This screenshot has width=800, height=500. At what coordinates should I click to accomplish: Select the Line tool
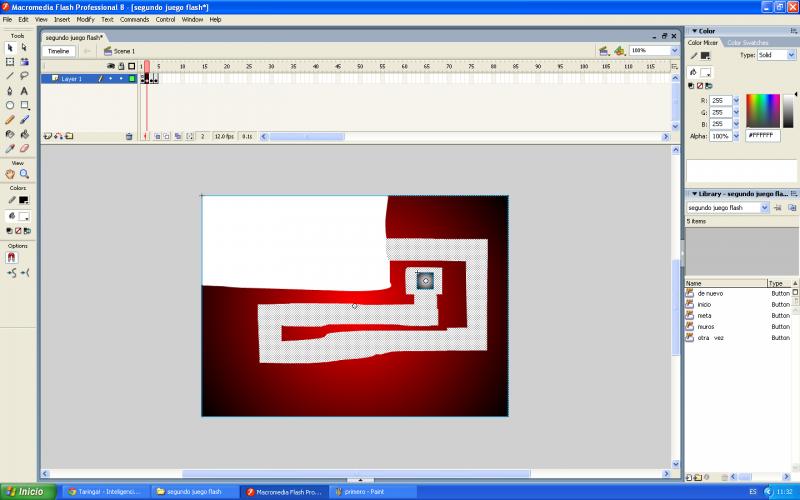pyautogui.click(x=10, y=76)
